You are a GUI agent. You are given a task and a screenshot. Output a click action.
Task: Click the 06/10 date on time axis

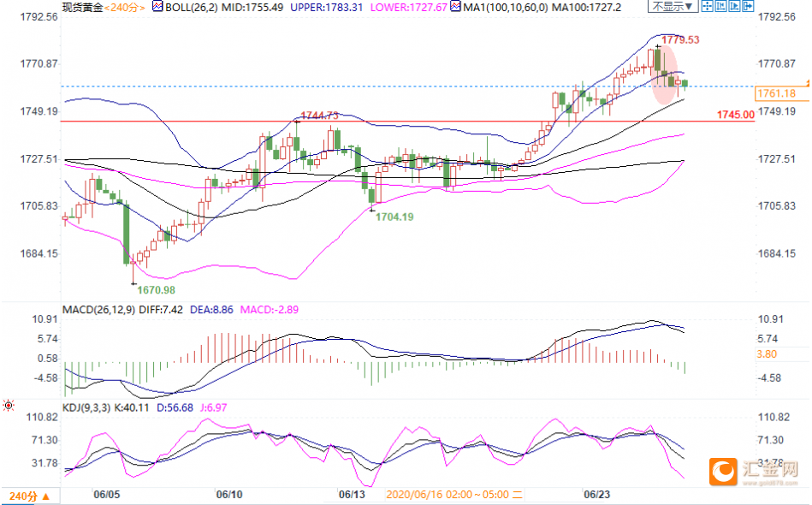pos(229,494)
